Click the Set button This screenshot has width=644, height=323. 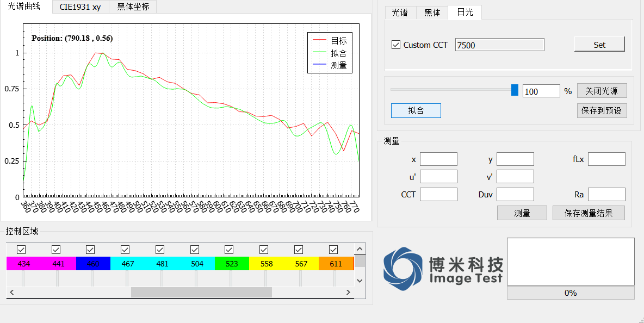[599, 45]
